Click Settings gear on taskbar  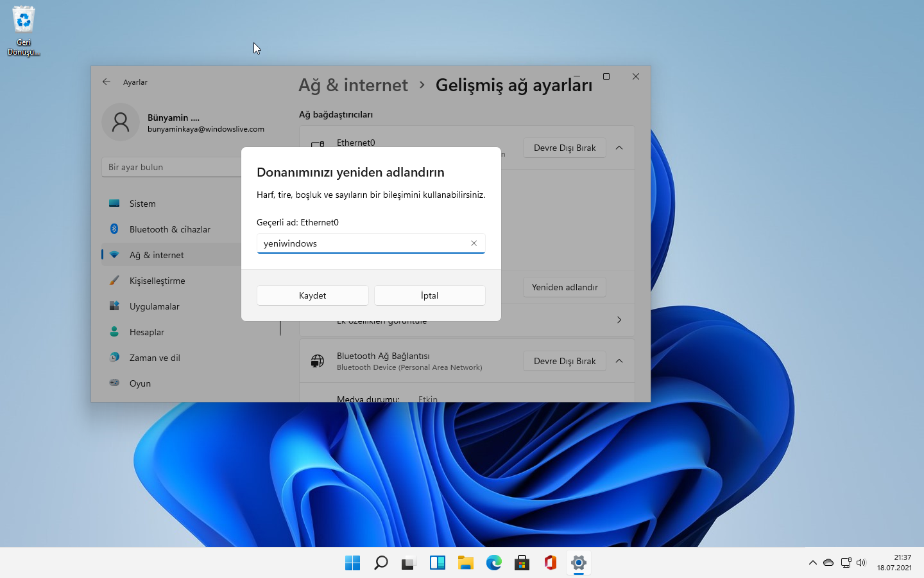click(x=579, y=563)
